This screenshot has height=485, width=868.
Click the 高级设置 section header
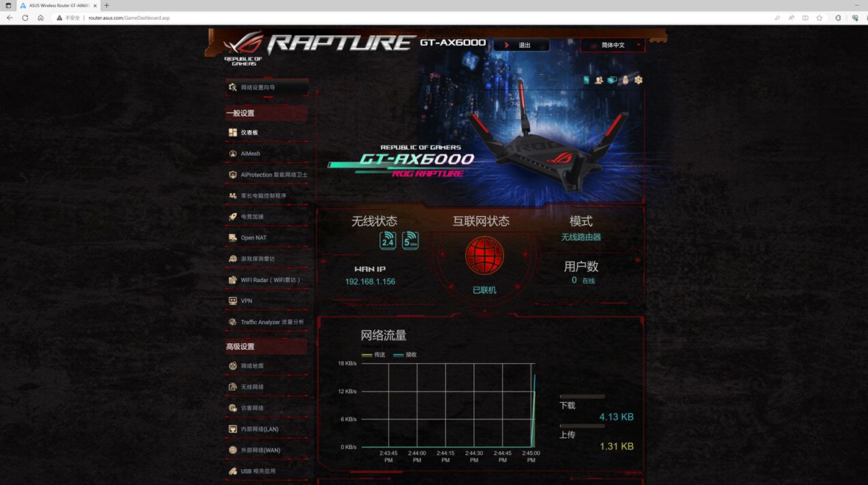pos(266,346)
